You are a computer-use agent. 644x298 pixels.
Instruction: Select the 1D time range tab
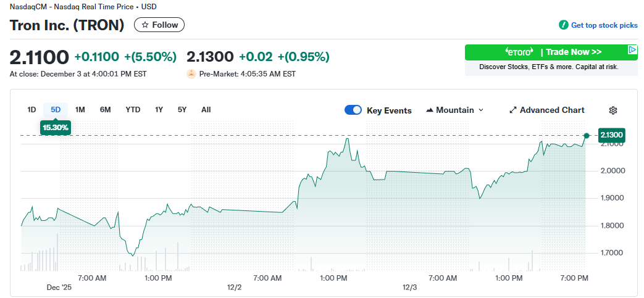tap(31, 110)
